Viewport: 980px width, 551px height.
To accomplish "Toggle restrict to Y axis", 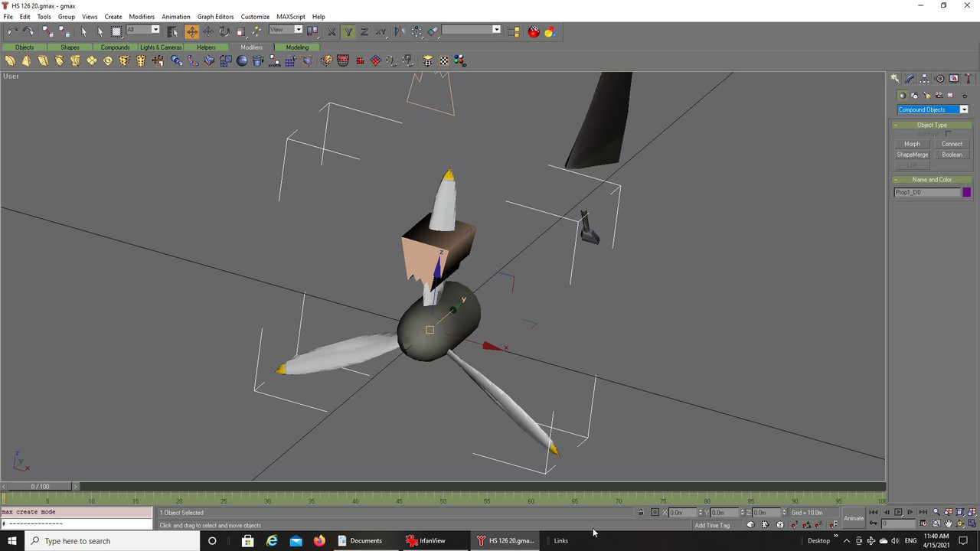I will coord(348,31).
